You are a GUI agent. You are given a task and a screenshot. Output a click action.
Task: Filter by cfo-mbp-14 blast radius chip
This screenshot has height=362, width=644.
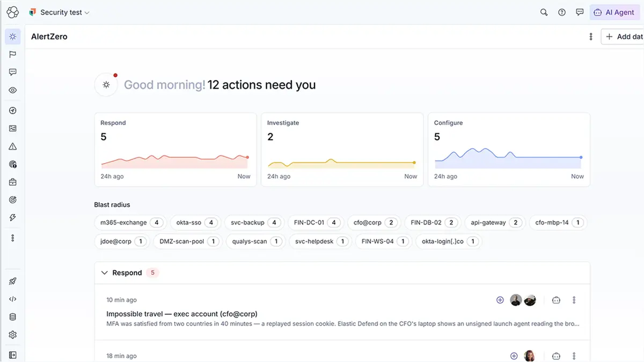tap(558, 223)
